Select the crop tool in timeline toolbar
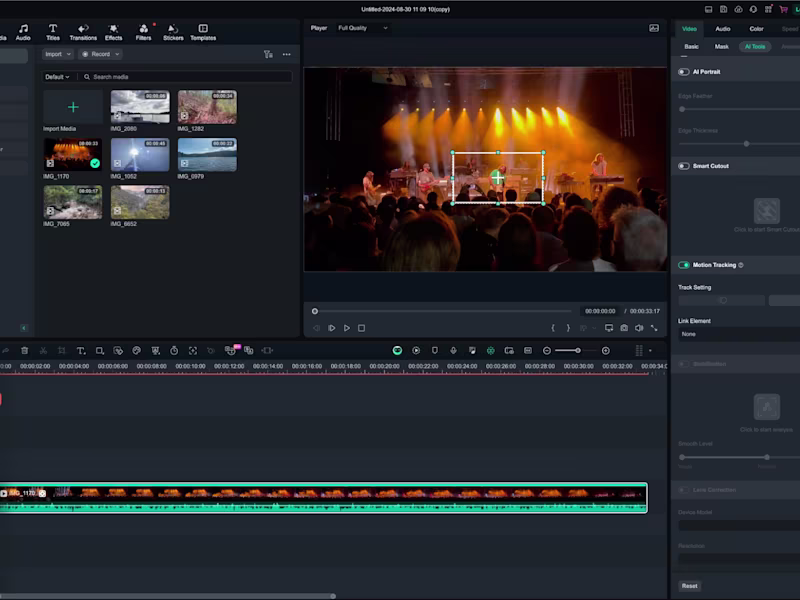The width and height of the screenshot is (800, 600). (x=63, y=351)
